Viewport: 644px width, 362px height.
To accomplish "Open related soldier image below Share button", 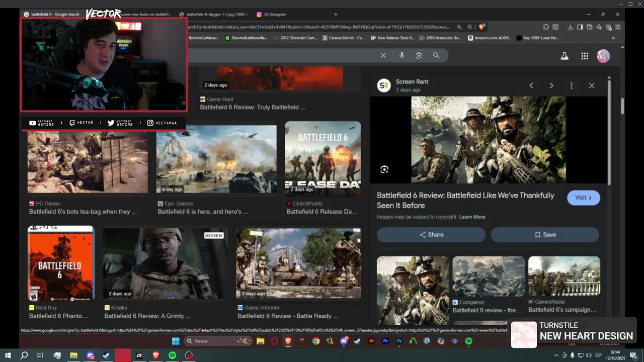I will tap(413, 291).
